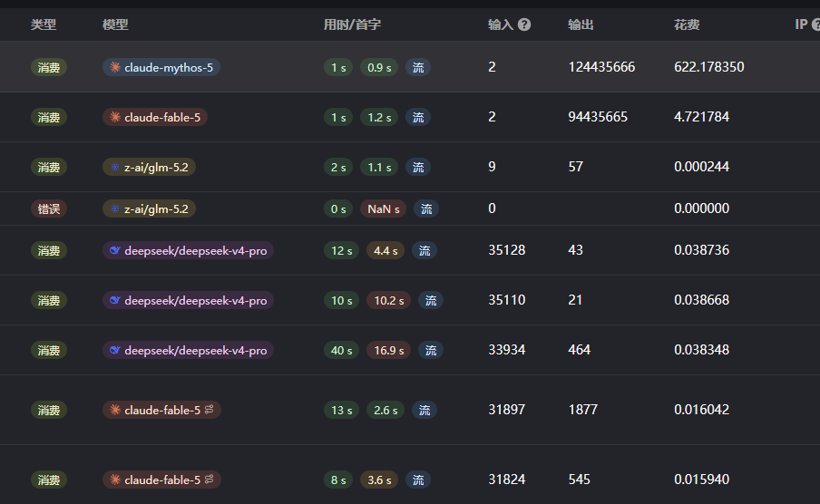The image size is (820, 504).
Task: Click the 10.2 s first-token tag
Action: click(388, 300)
